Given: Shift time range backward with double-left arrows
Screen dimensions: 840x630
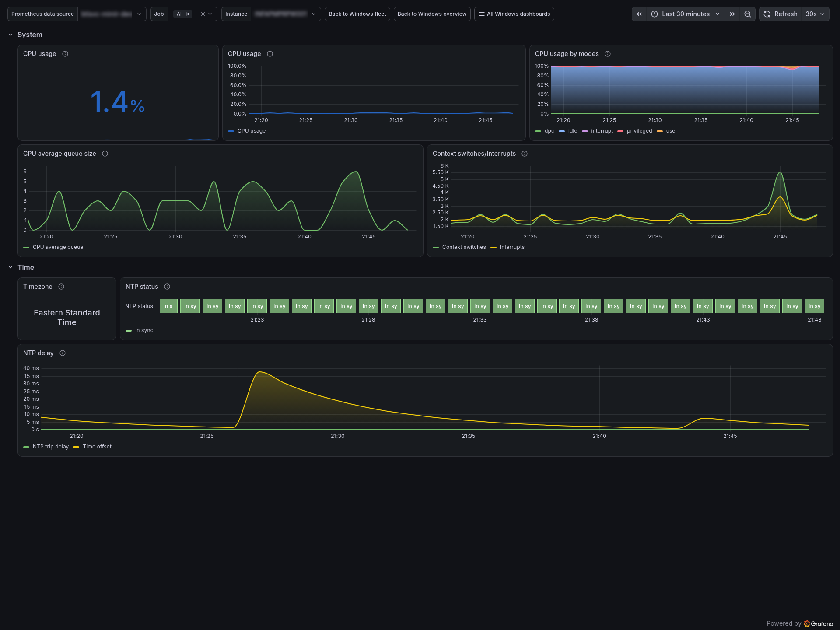Looking at the screenshot, I should click(639, 14).
